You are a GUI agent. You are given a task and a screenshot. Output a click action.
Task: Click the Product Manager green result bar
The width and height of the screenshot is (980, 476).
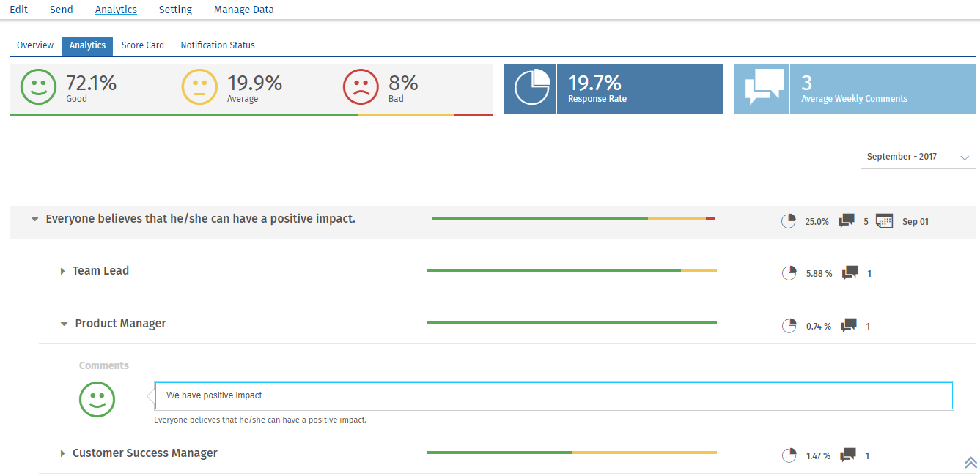tap(572, 323)
